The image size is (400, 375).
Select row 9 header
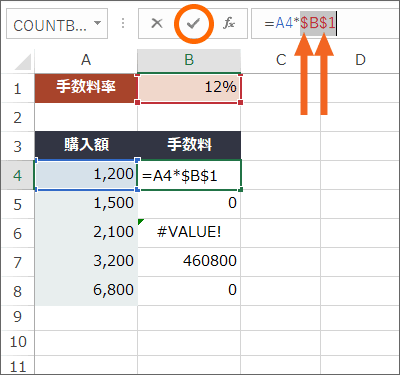(17, 317)
